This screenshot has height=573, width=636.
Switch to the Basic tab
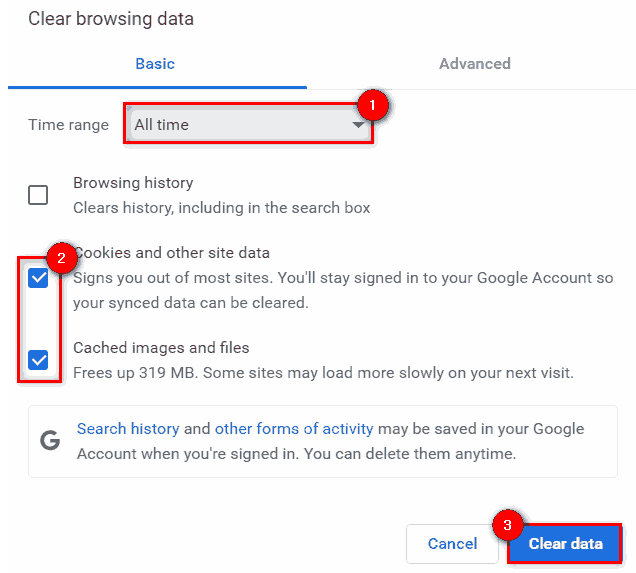pos(155,64)
